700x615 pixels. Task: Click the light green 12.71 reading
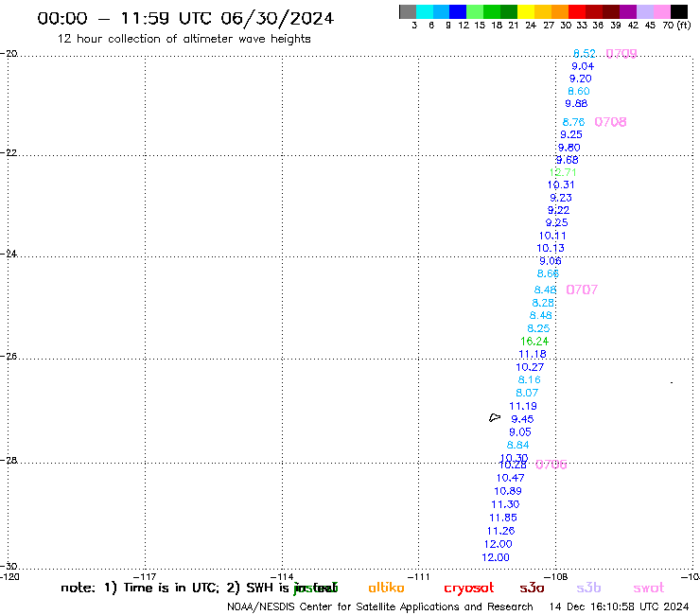pyautogui.click(x=563, y=172)
